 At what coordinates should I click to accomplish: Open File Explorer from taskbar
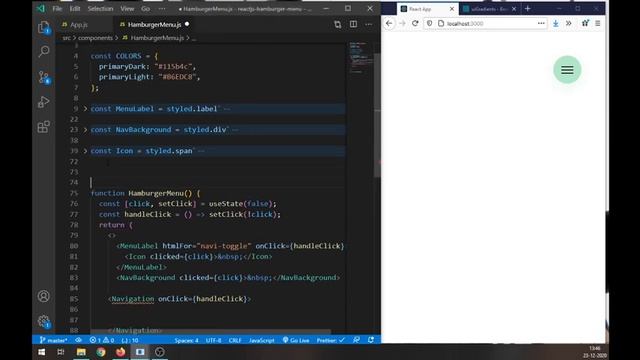(81, 352)
